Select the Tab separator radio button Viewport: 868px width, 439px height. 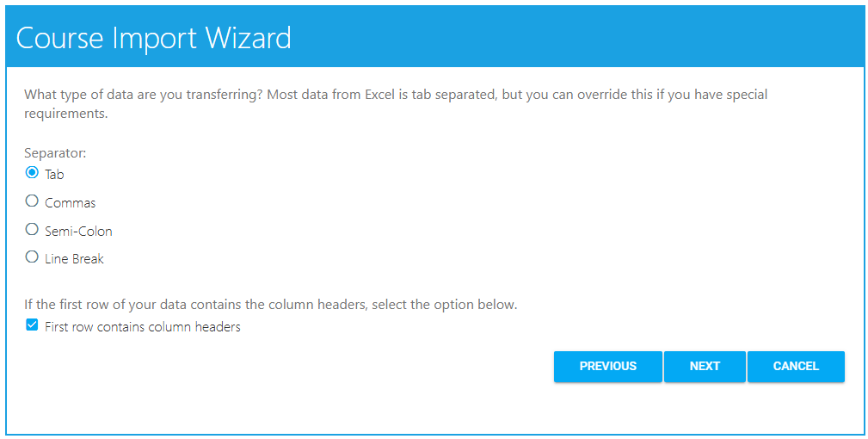[x=32, y=172]
